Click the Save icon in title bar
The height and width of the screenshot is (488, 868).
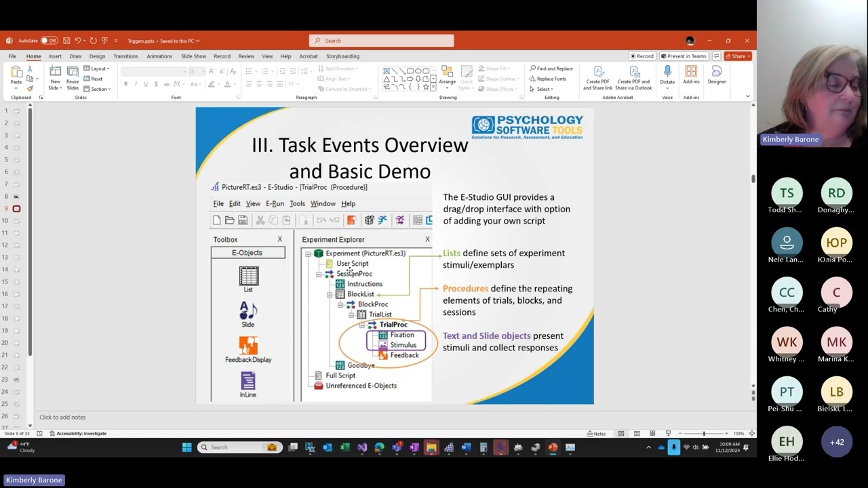pos(66,41)
